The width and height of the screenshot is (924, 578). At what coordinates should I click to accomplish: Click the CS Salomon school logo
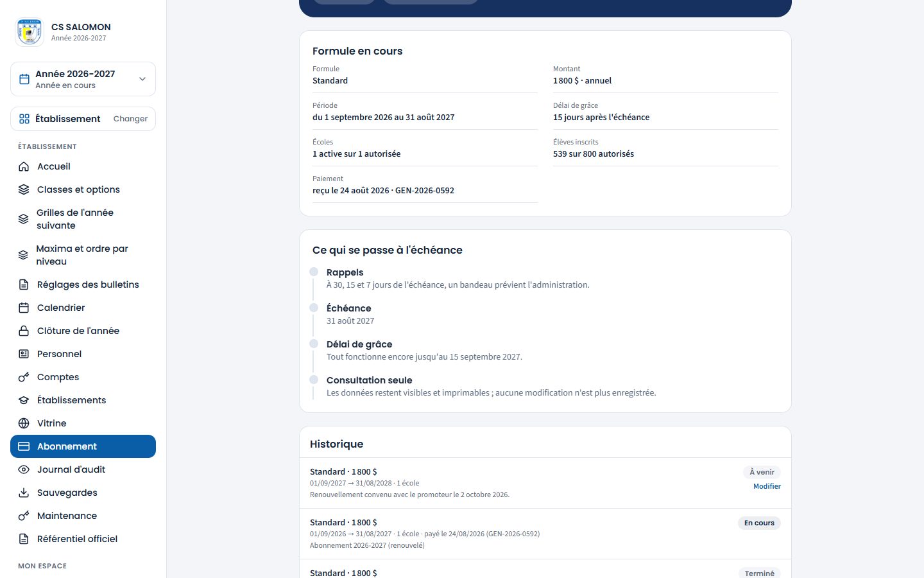[x=30, y=32]
